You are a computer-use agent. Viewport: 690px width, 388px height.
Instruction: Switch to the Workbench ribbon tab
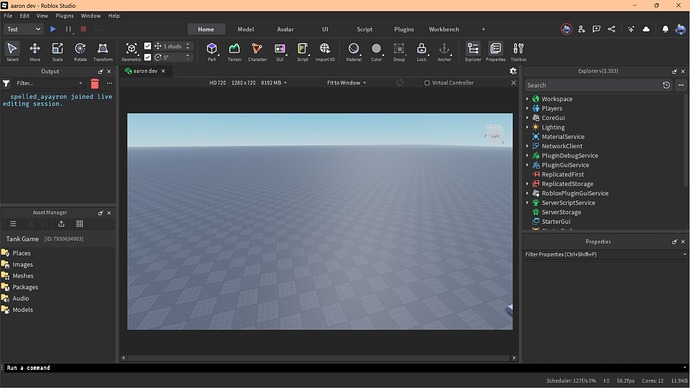tap(444, 29)
